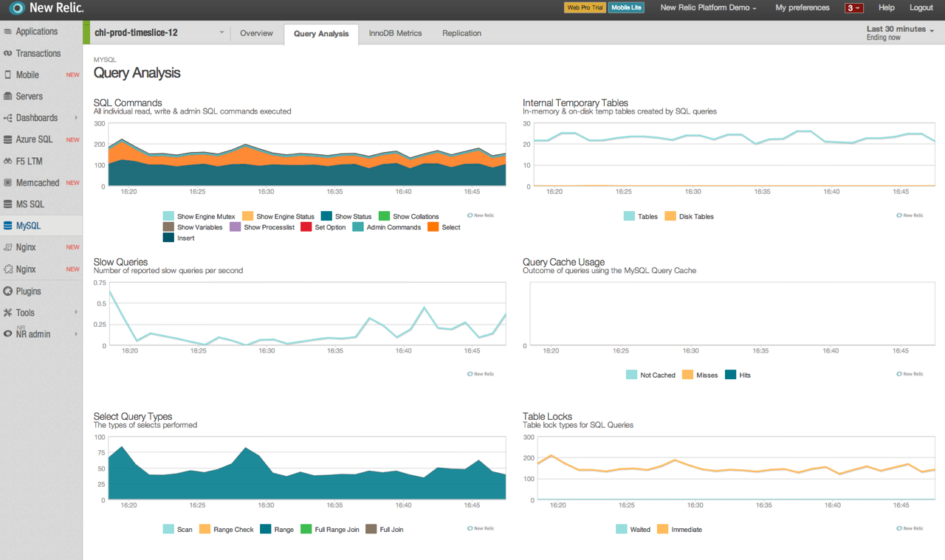The width and height of the screenshot is (945, 560).
Task: Toggle the Select legend swatch
Action: click(433, 227)
